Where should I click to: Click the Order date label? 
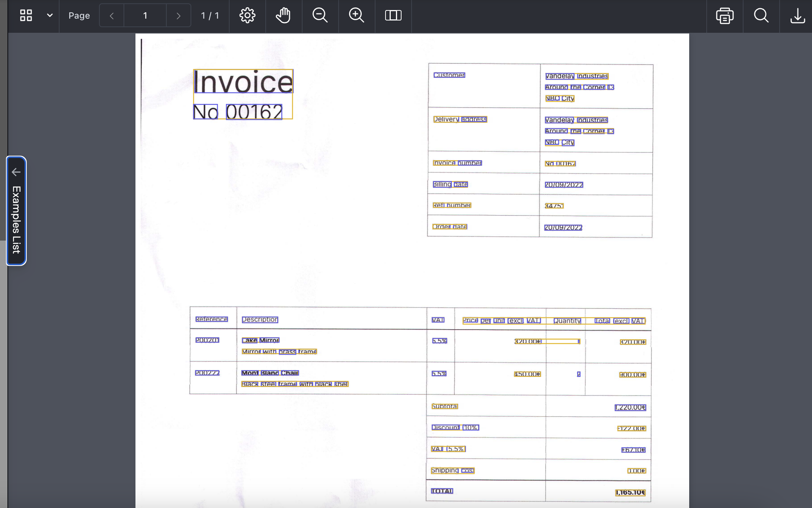tap(450, 226)
